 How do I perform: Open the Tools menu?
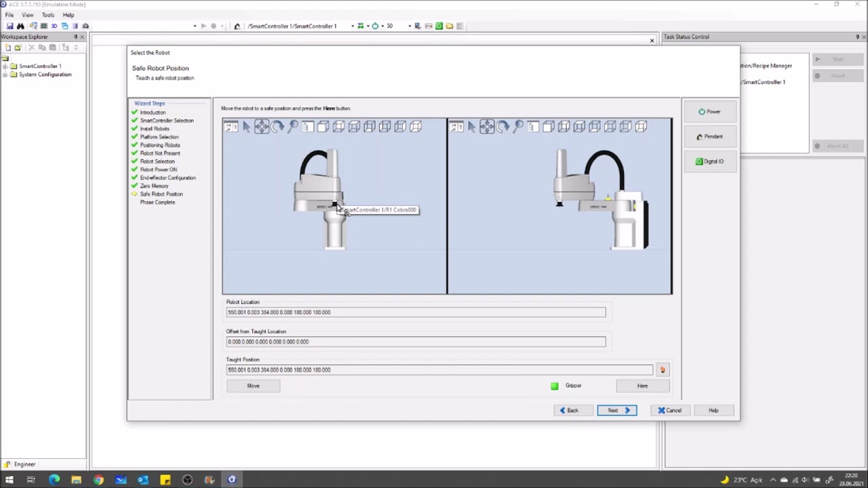pyautogui.click(x=48, y=15)
